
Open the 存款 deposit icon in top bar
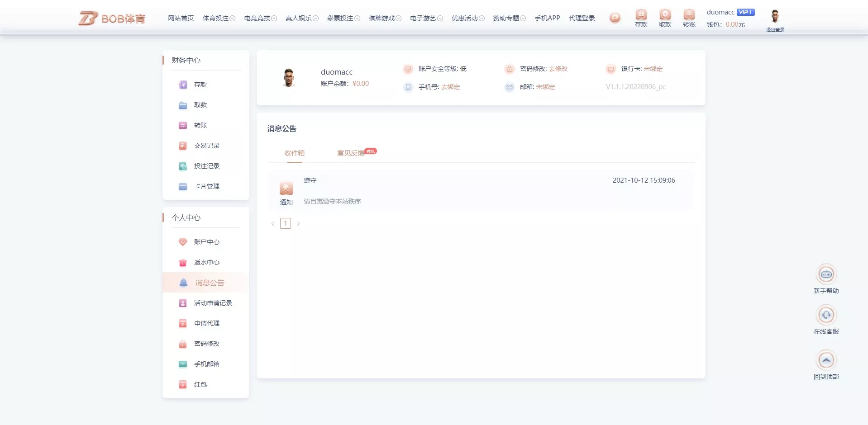coord(641,17)
